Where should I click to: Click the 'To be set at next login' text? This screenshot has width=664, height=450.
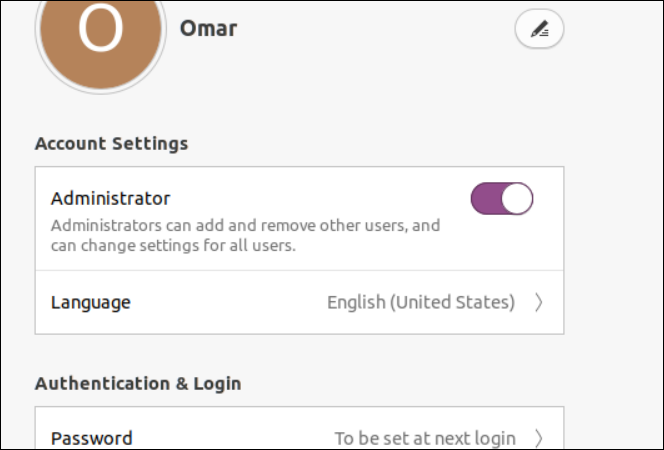[425, 439]
